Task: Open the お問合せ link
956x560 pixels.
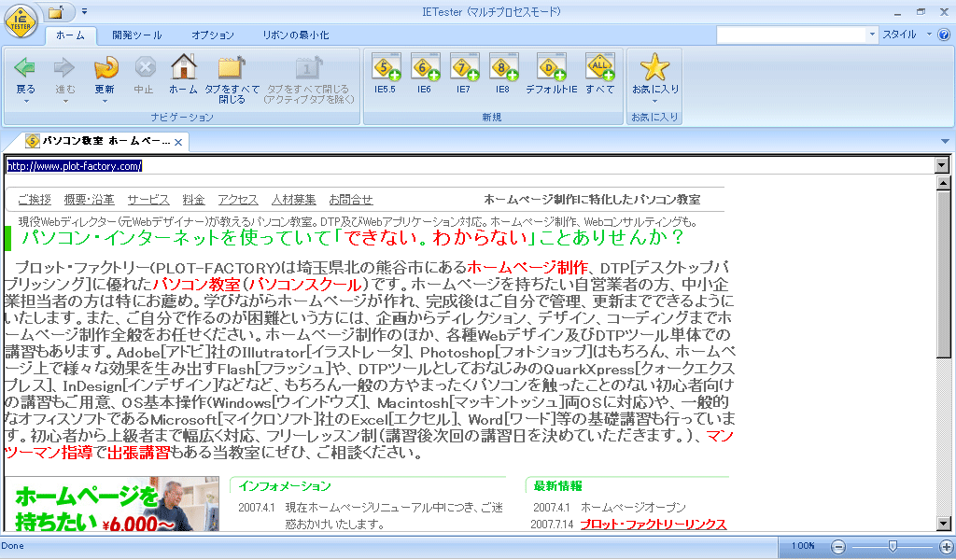Action: pyautogui.click(x=351, y=199)
